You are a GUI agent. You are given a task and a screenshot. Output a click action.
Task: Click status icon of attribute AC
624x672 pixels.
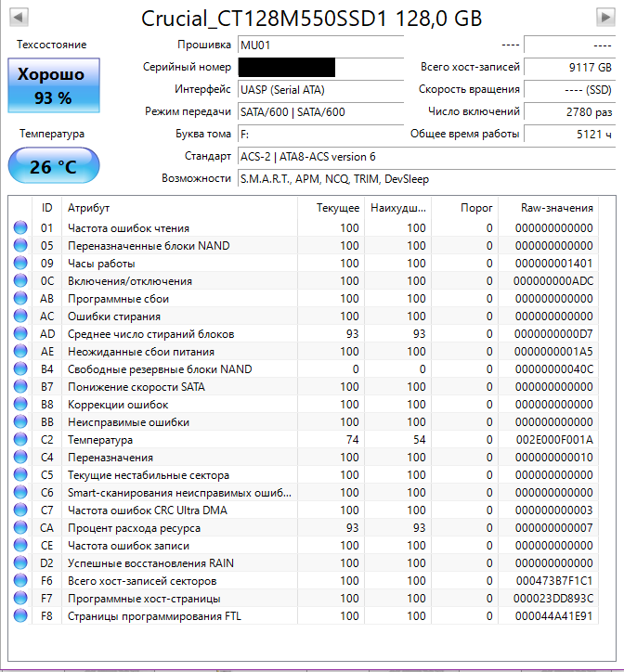(20, 316)
